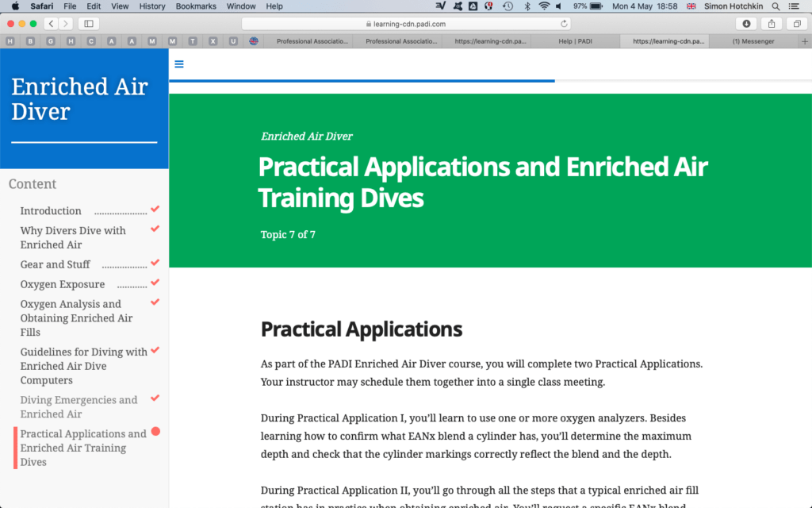
Task: Open the Safari Share button
Action: pyautogui.click(x=772, y=24)
